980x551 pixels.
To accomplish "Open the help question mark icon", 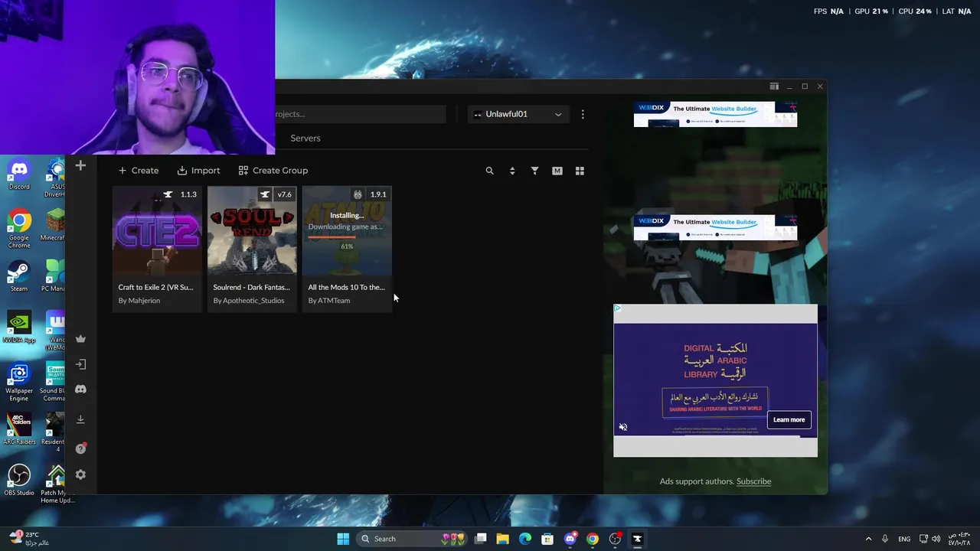I will pos(80,448).
